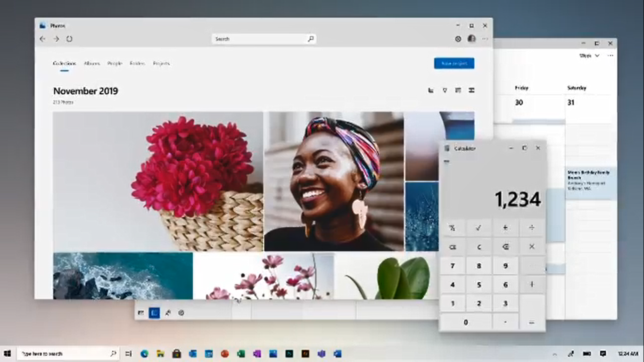Open the Photos see-more ellipsis menu
This screenshot has height=362, width=644.
click(485, 39)
